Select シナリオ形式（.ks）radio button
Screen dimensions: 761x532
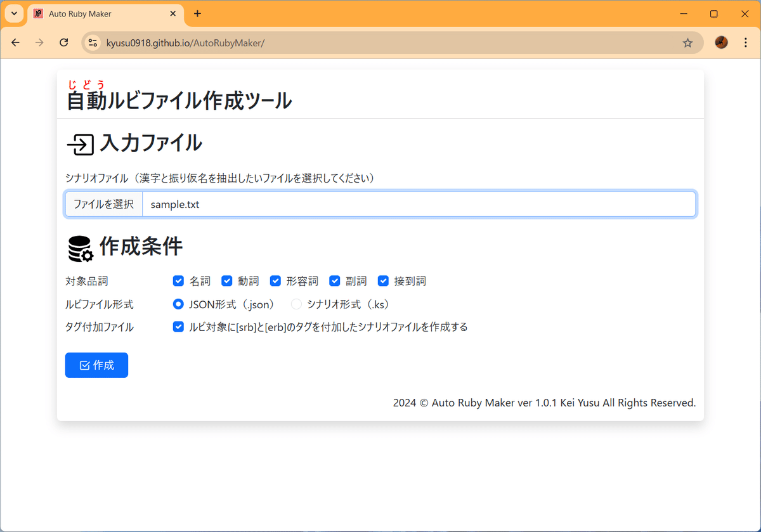pos(296,304)
